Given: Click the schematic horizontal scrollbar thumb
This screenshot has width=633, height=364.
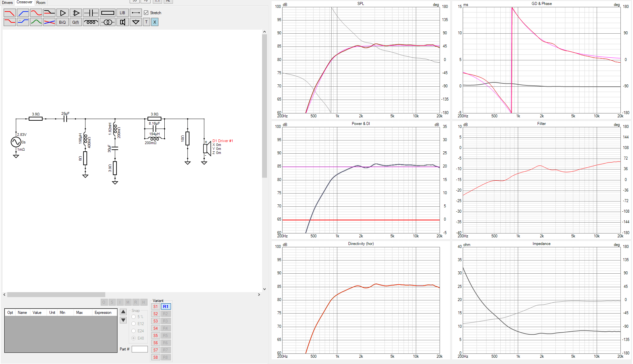Looking at the screenshot, I should tap(56, 294).
